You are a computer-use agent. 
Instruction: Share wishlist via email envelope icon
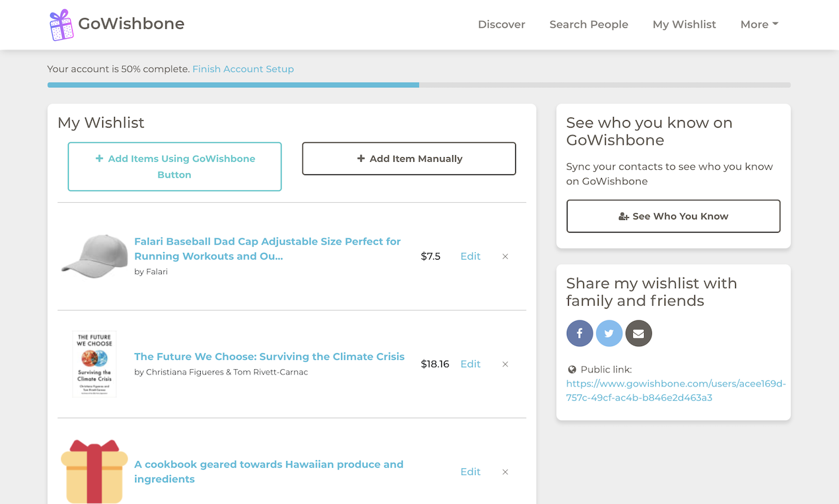pyautogui.click(x=638, y=334)
